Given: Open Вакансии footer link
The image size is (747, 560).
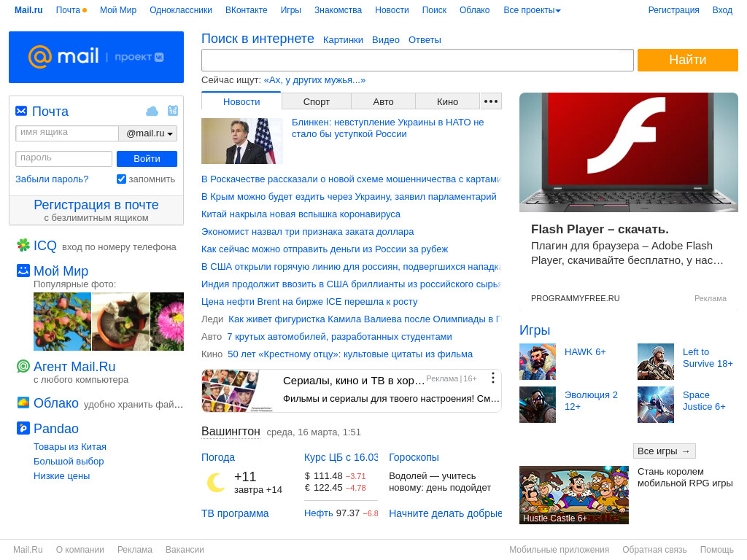Looking at the screenshot, I should (x=185, y=550).
